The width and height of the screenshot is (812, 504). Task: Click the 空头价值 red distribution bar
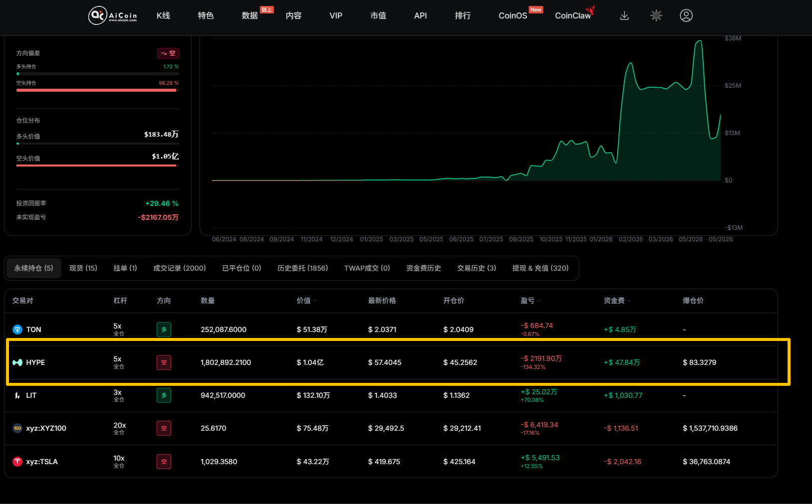[x=98, y=166]
